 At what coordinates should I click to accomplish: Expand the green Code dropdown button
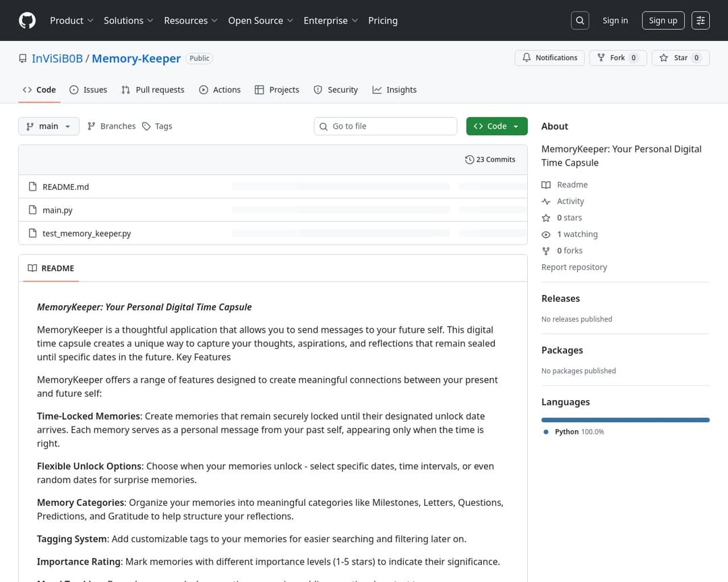pyautogui.click(x=497, y=126)
